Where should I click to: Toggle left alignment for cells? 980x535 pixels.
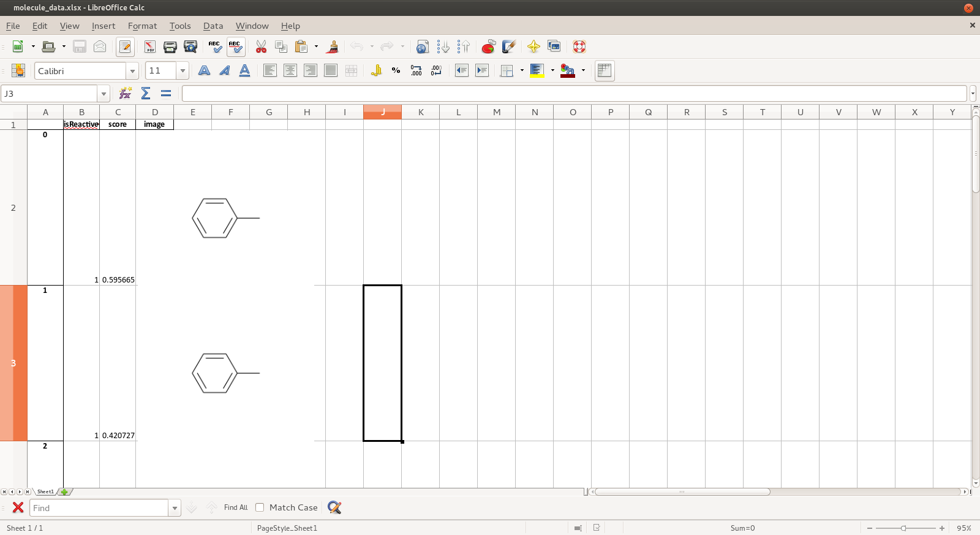270,70
